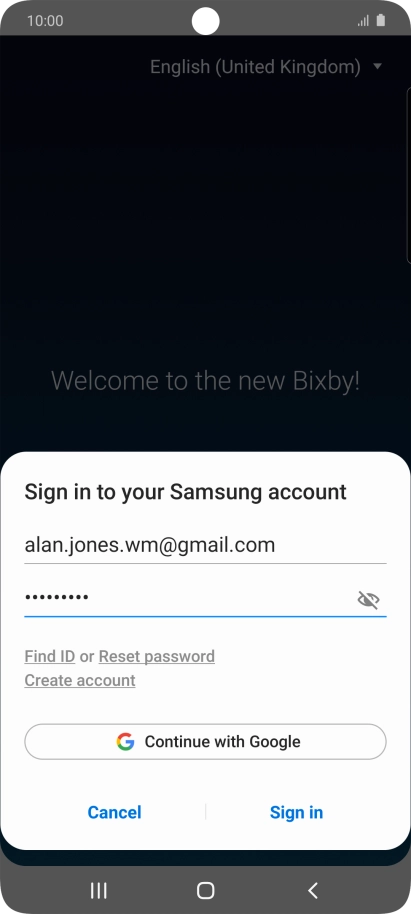Tap the back navigation arrow
This screenshot has height=914, width=411.
tap(312, 890)
